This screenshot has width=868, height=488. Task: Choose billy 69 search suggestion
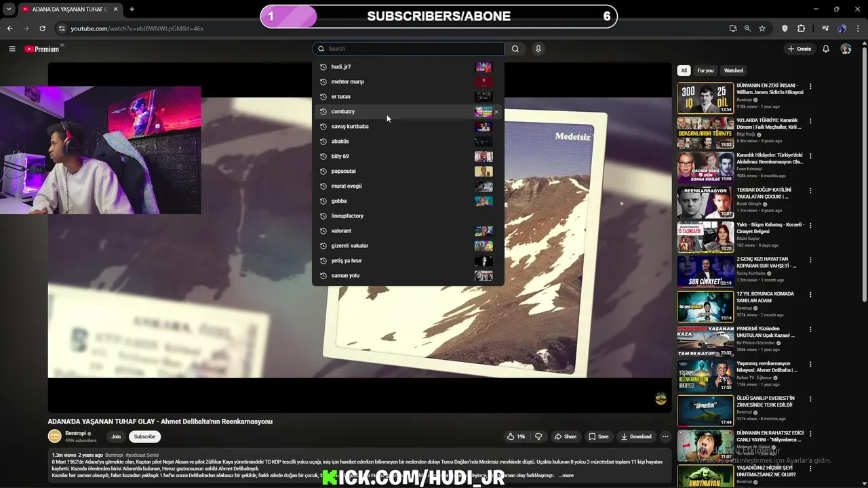(408, 156)
